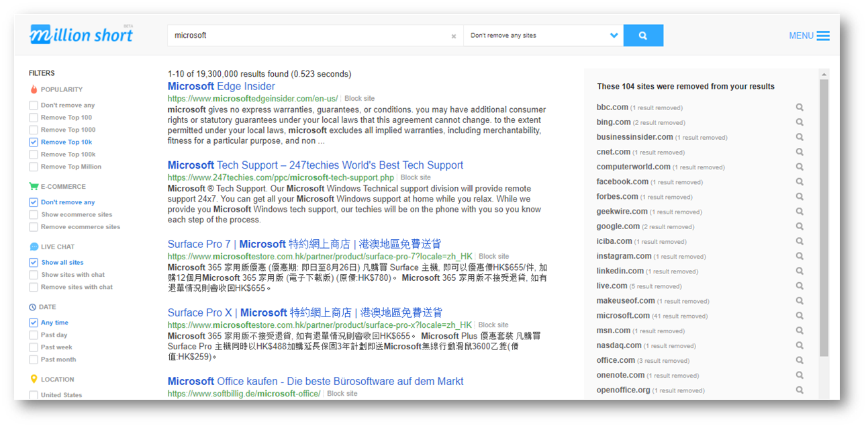
Task: Check the Remove Top 1000 checkbox
Action: tap(34, 130)
